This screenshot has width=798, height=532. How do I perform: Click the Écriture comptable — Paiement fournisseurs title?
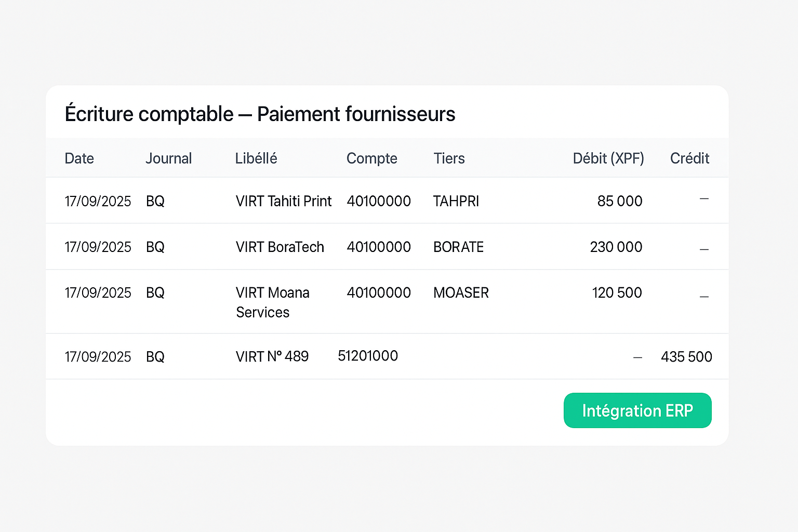click(260, 114)
